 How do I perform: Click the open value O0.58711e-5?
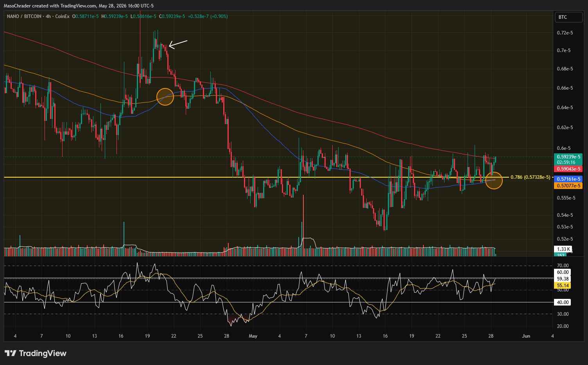pyautogui.click(x=86, y=16)
